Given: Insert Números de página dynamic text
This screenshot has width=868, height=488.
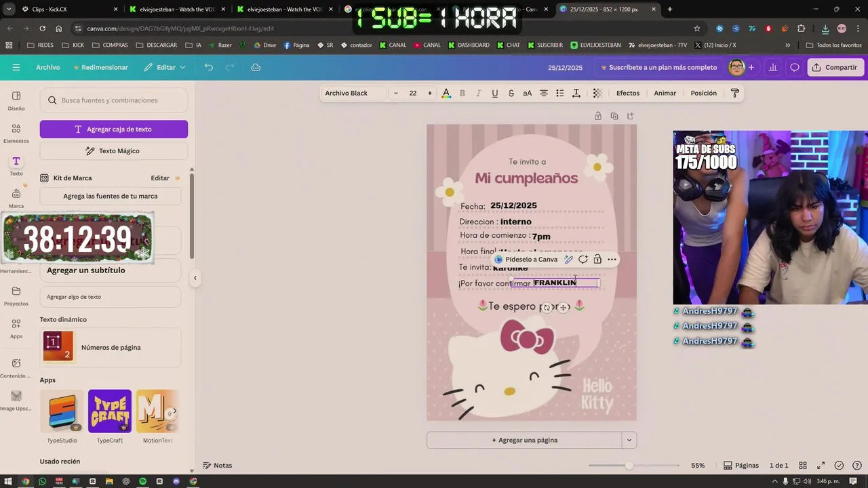Looking at the screenshot, I should 111,347.
